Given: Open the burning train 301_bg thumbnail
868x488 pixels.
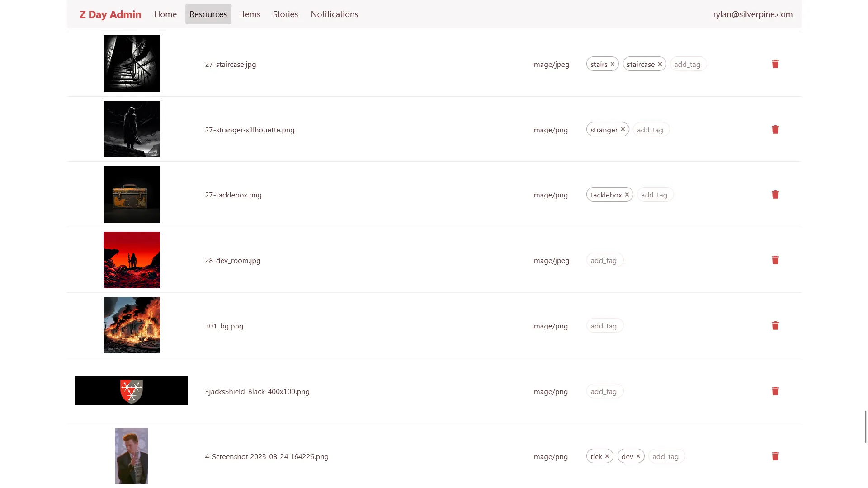Looking at the screenshot, I should [132, 325].
